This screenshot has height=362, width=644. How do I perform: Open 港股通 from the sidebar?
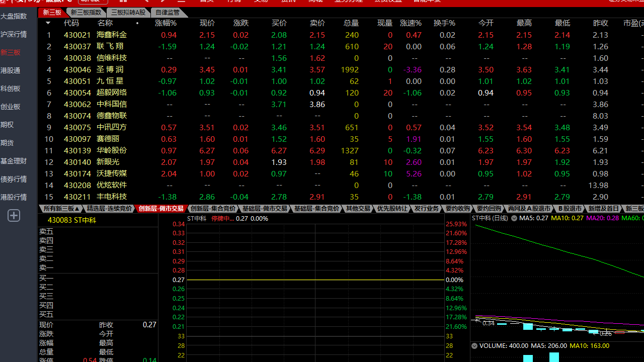click(x=11, y=70)
